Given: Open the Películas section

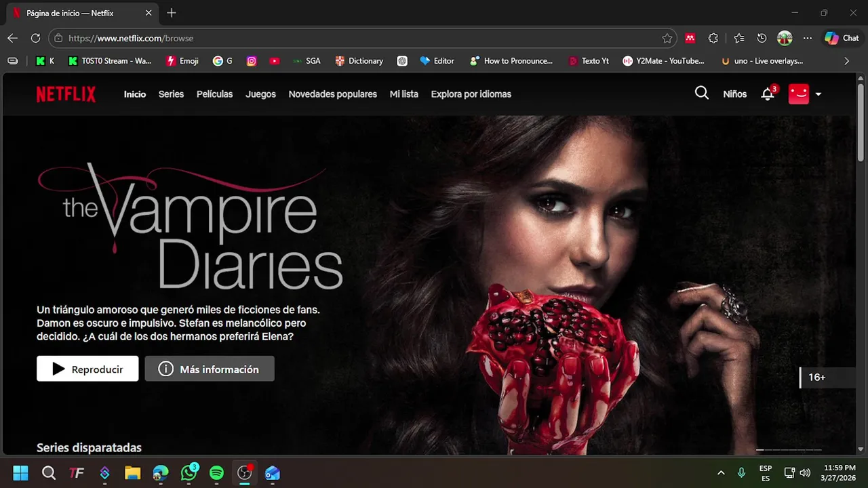Looking at the screenshot, I should (214, 94).
